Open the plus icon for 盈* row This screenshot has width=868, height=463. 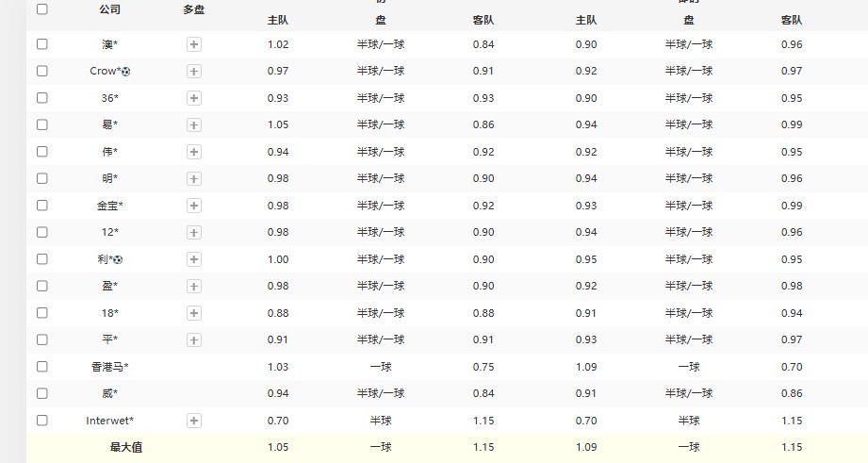click(x=193, y=286)
